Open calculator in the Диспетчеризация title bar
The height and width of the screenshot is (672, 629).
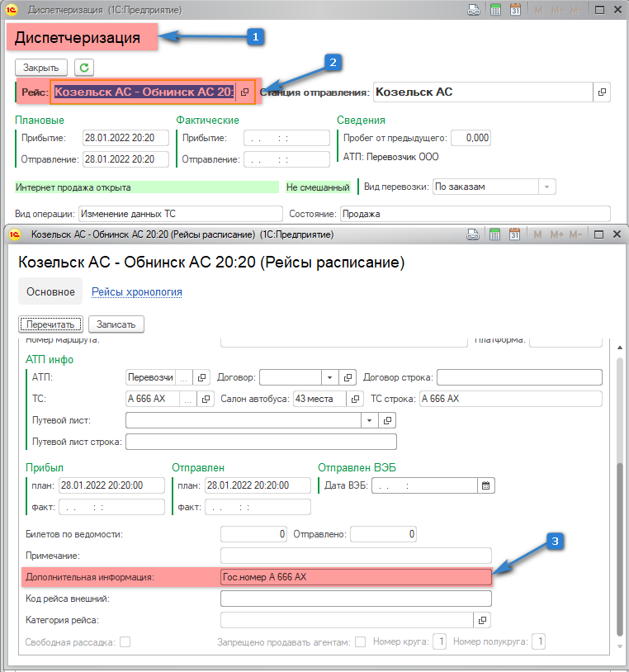point(496,11)
